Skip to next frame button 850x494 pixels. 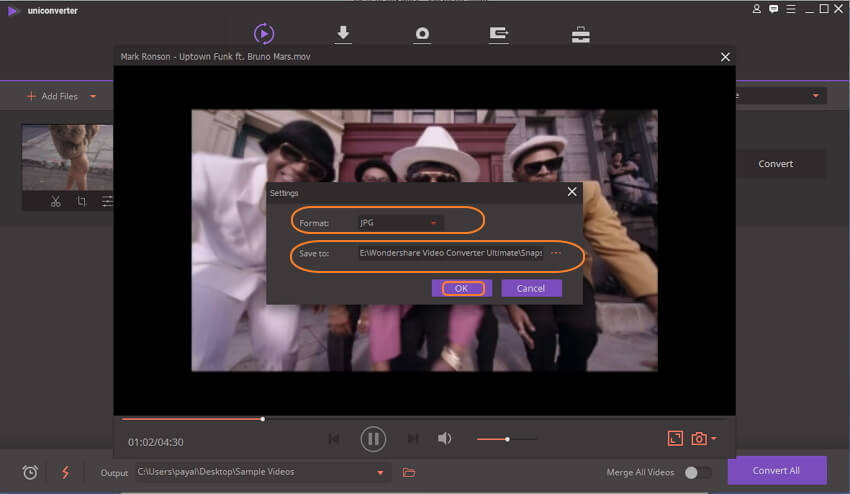coord(413,439)
